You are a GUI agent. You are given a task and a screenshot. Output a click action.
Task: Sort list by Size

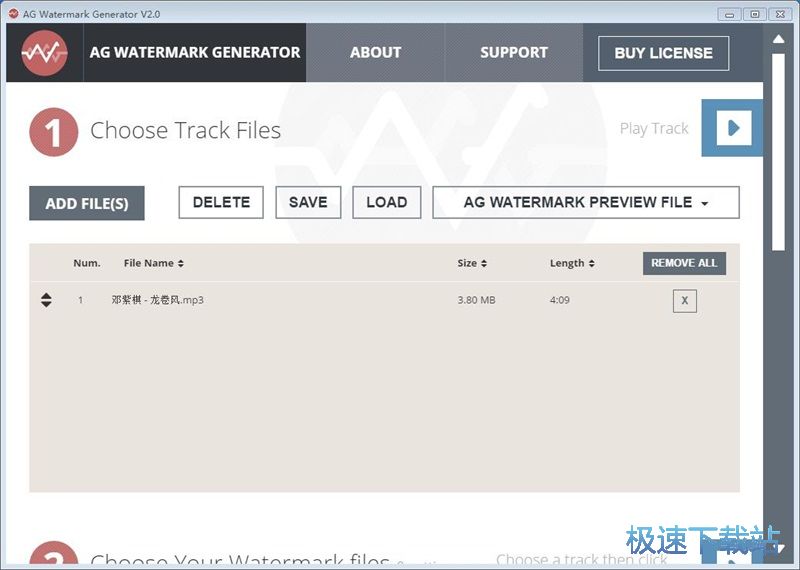click(472, 263)
